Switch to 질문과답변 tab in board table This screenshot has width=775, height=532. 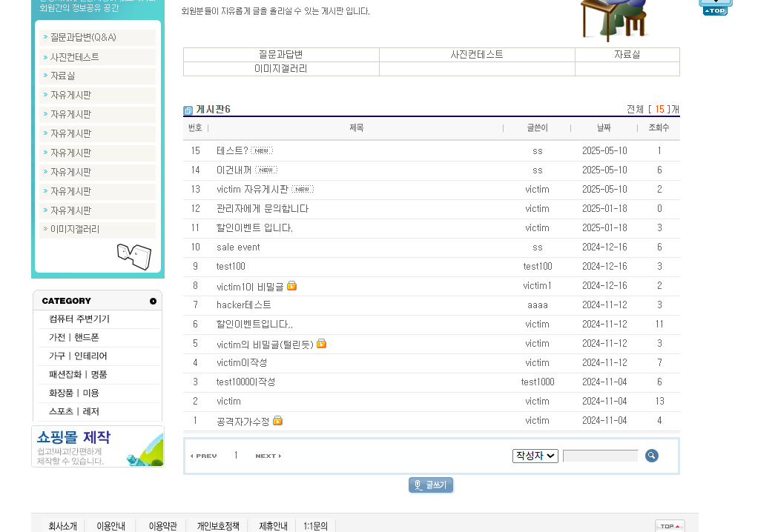pos(281,55)
